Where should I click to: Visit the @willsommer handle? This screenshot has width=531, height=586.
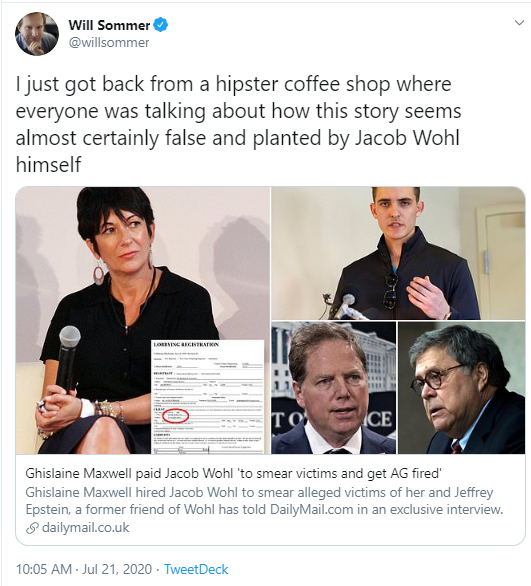pyautogui.click(x=109, y=43)
